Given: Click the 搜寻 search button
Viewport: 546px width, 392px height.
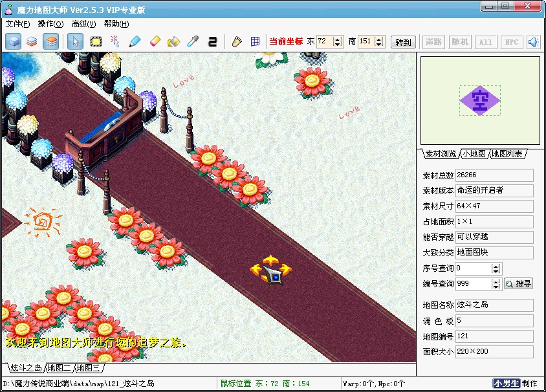Looking at the screenshot, I should coord(519,284).
